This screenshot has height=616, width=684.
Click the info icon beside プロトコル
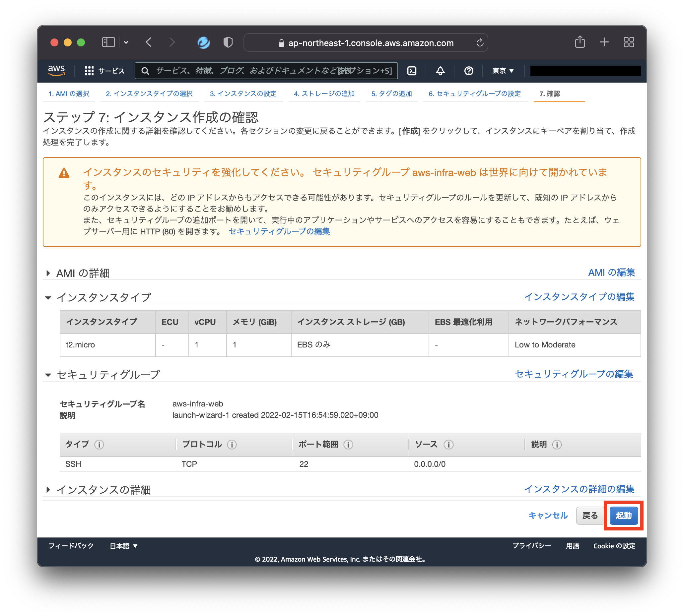click(x=232, y=444)
